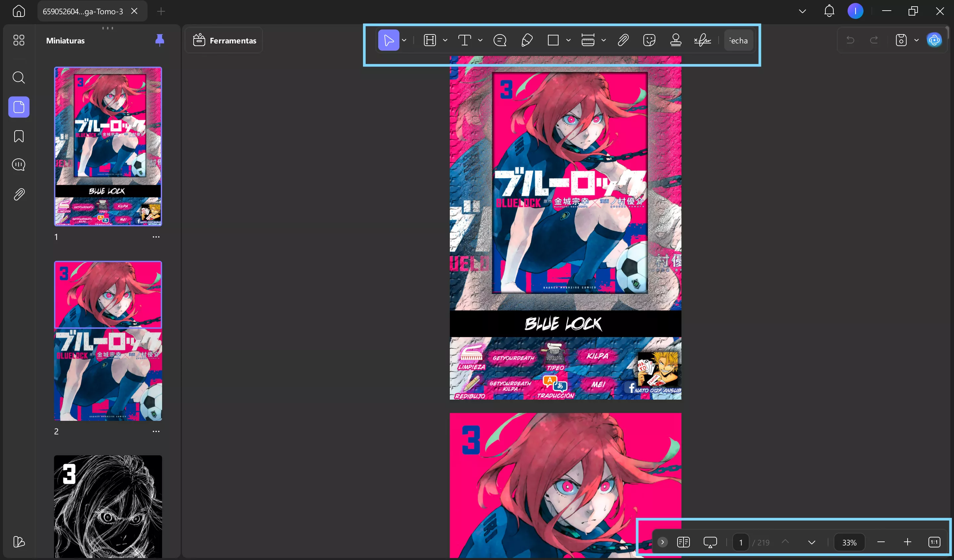Select the measure ruler tool
The height and width of the screenshot is (560, 954).
587,40
